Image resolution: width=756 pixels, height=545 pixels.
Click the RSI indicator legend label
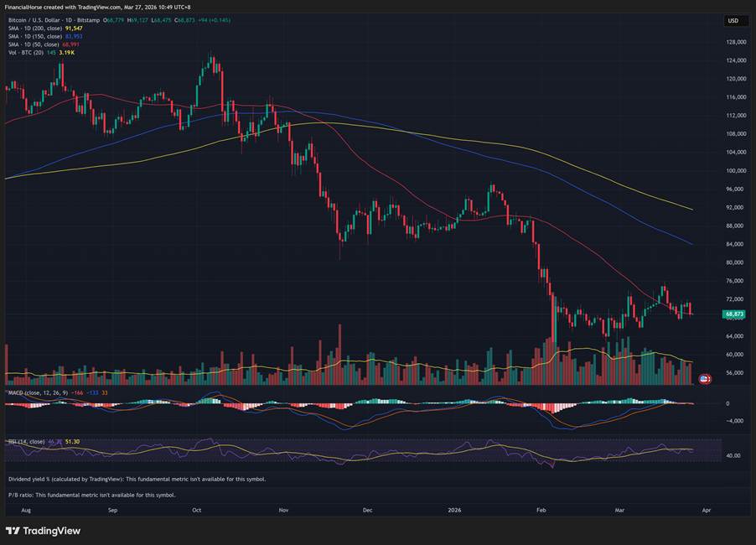(25, 441)
